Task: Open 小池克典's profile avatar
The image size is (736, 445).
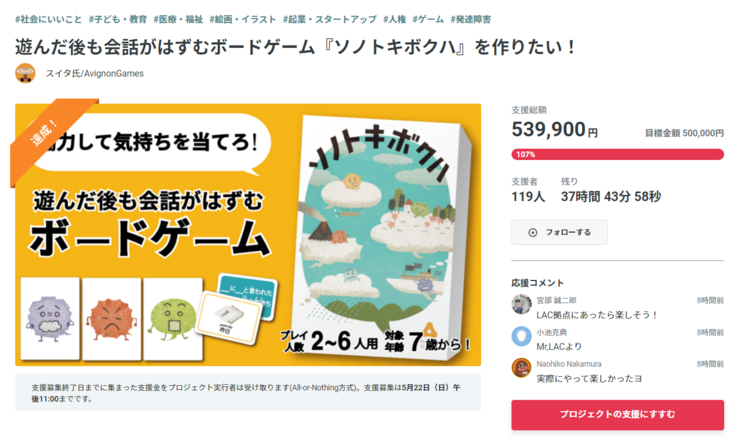Action: pos(521,336)
